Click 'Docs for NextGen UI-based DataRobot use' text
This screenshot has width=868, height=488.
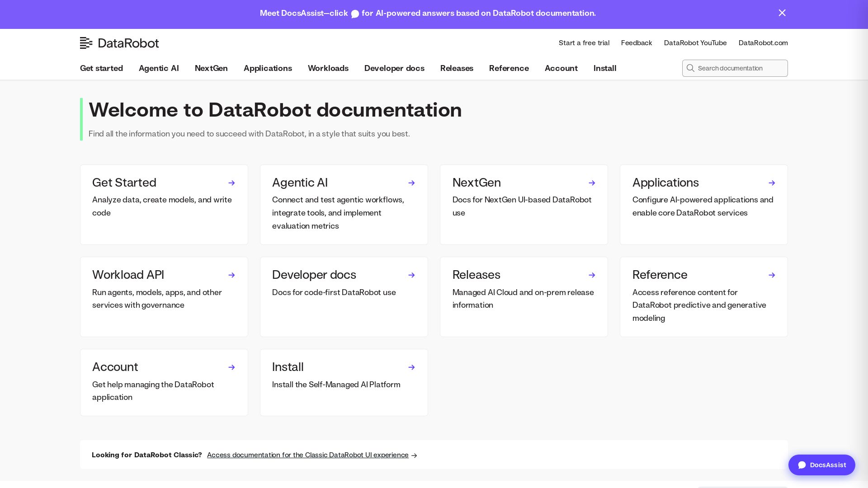coord(522,206)
